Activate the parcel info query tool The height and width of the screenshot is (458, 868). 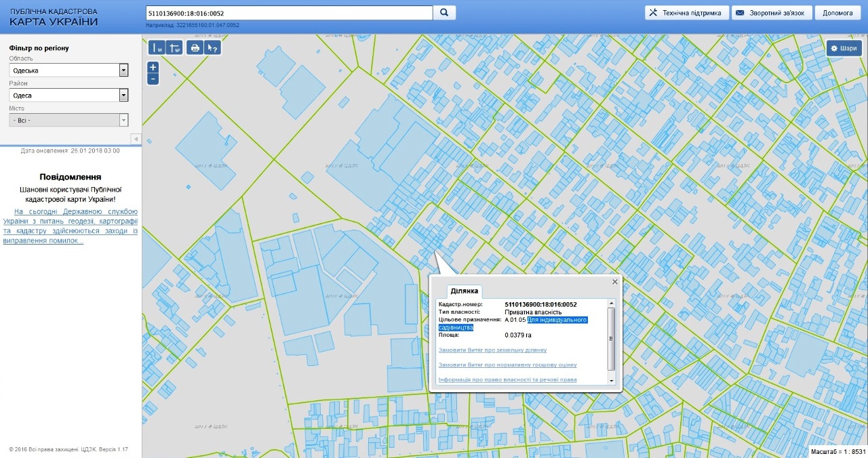[x=213, y=47]
